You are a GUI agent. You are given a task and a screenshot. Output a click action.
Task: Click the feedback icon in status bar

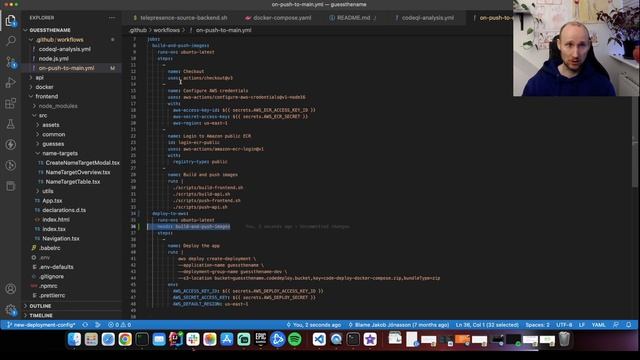pos(616,325)
